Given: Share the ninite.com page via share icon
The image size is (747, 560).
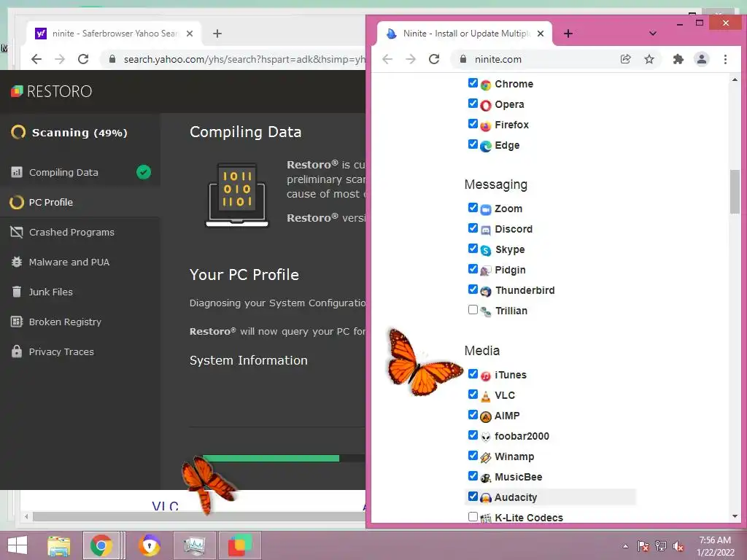Looking at the screenshot, I should [625, 59].
